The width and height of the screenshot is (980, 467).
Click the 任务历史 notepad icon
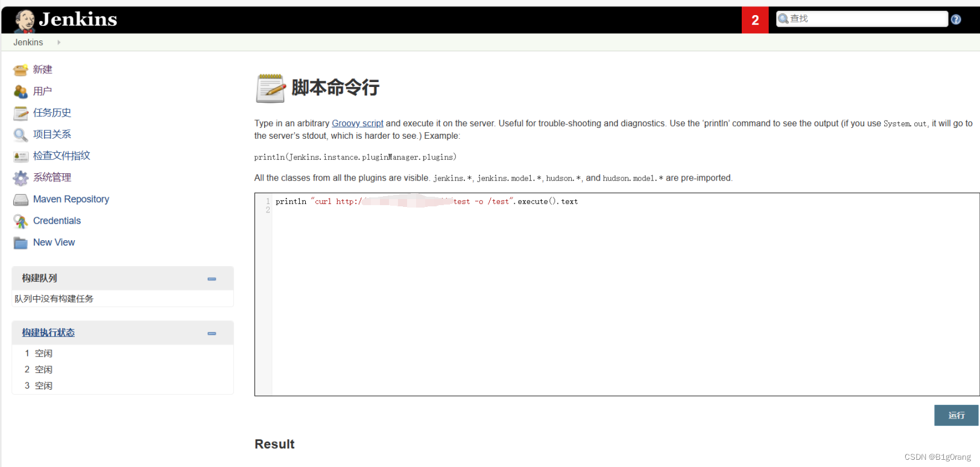click(21, 113)
